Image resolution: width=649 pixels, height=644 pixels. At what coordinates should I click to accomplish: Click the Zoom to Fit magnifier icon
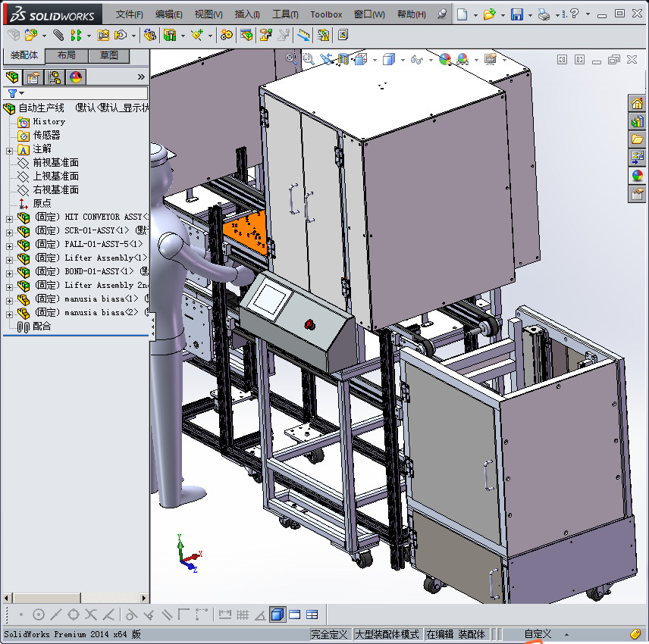pyautogui.click(x=292, y=58)
